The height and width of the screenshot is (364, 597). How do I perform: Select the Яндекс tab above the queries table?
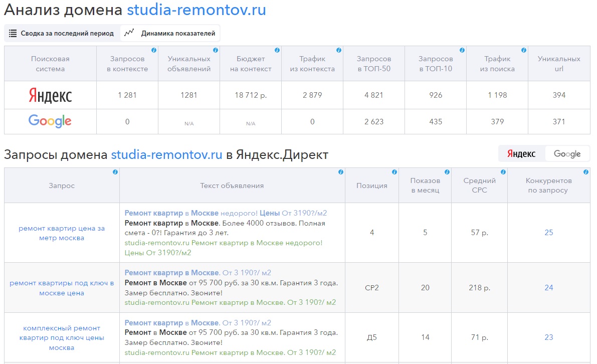pyautogui.click(x=521, y=154)
